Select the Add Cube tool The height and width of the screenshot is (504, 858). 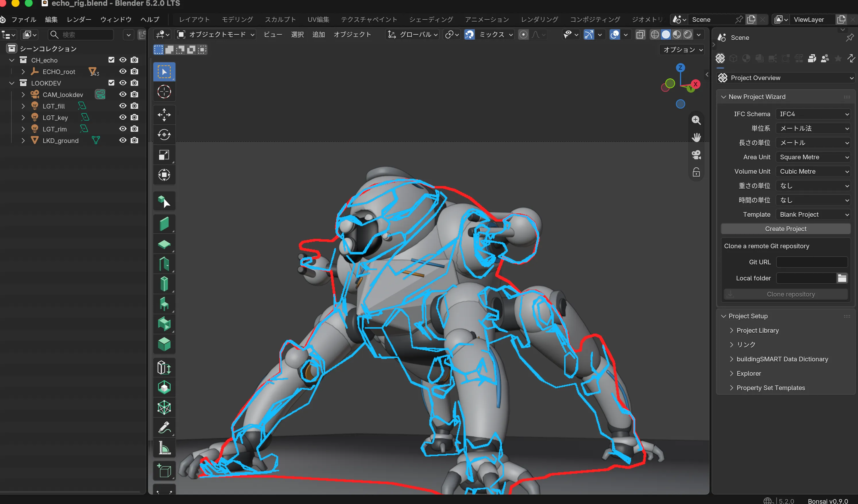[x=164, y=471]
